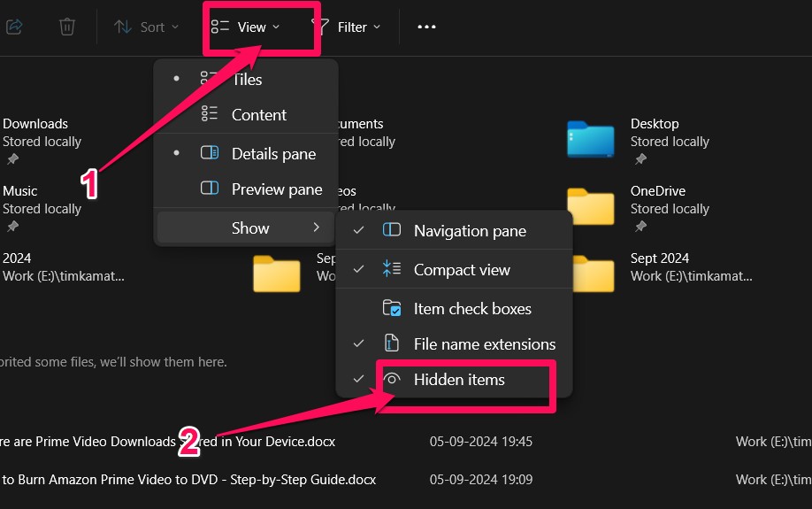Open the Burn Amazon Prime Video docx file
This screenshot has height=509, width=812.
click(190, 480)
